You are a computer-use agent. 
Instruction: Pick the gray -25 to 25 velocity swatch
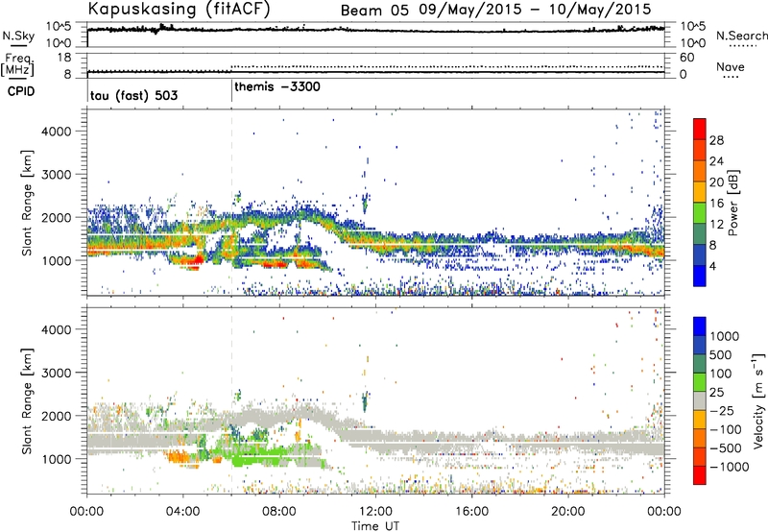(x=700, y=400)
